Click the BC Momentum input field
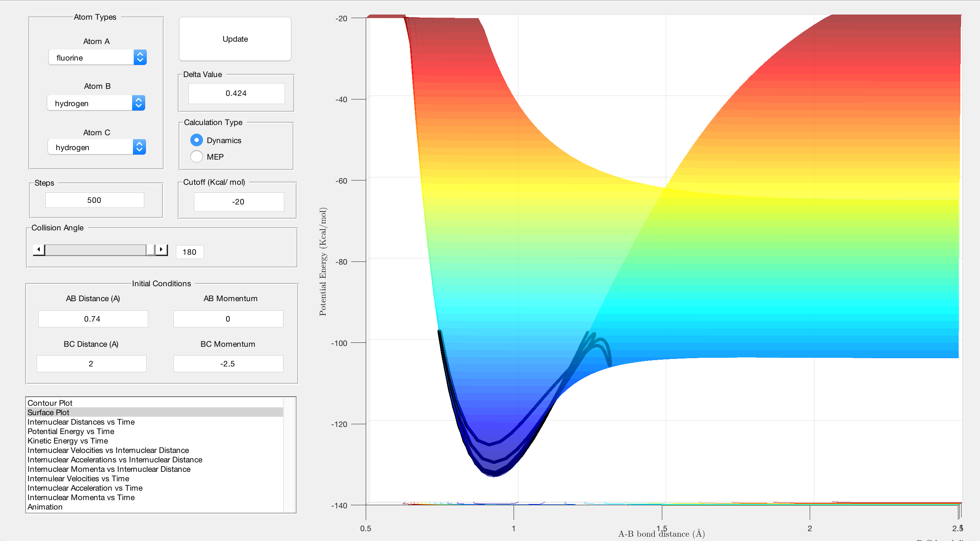The image size is (980, 541). 228,363
